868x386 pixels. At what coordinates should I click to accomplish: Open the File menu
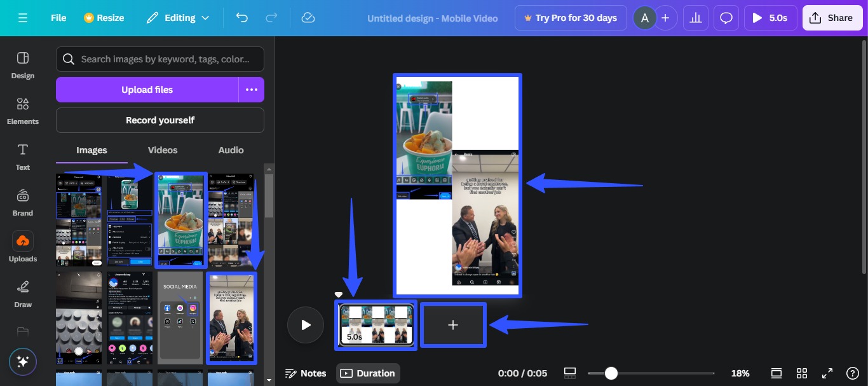(58, 18)
